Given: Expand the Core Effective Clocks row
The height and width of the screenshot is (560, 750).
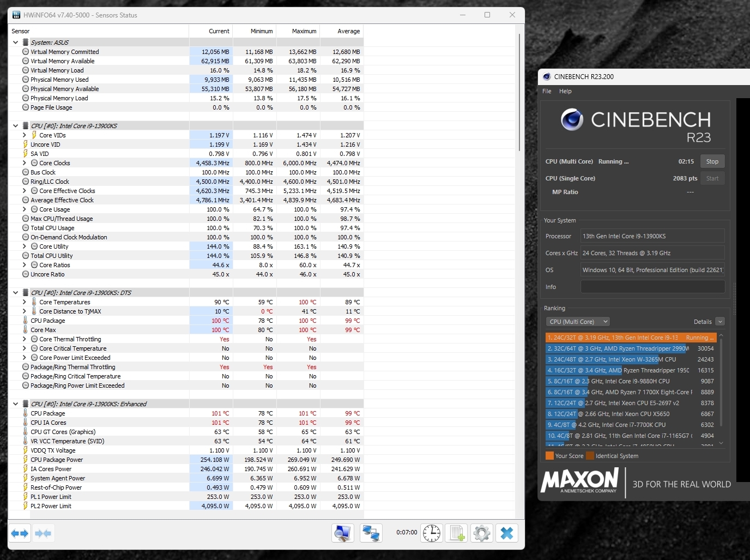Looking at the screenshot, I should [x=25, y=191].
